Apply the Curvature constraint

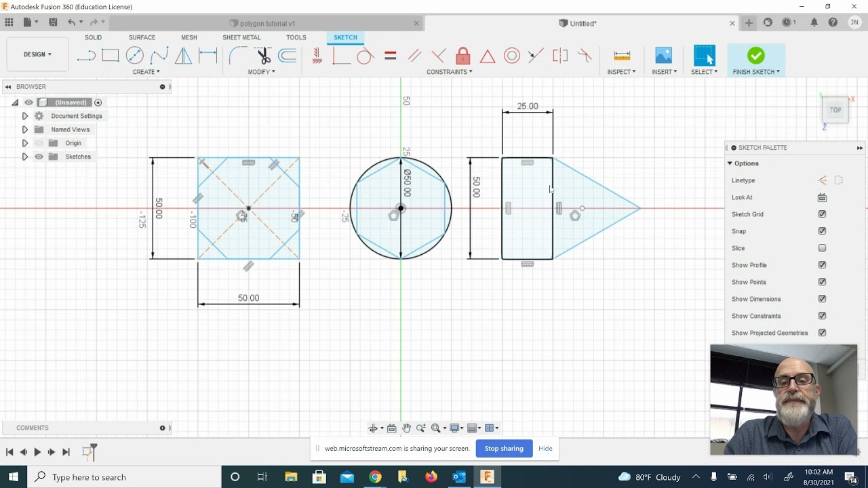point(585,56)
